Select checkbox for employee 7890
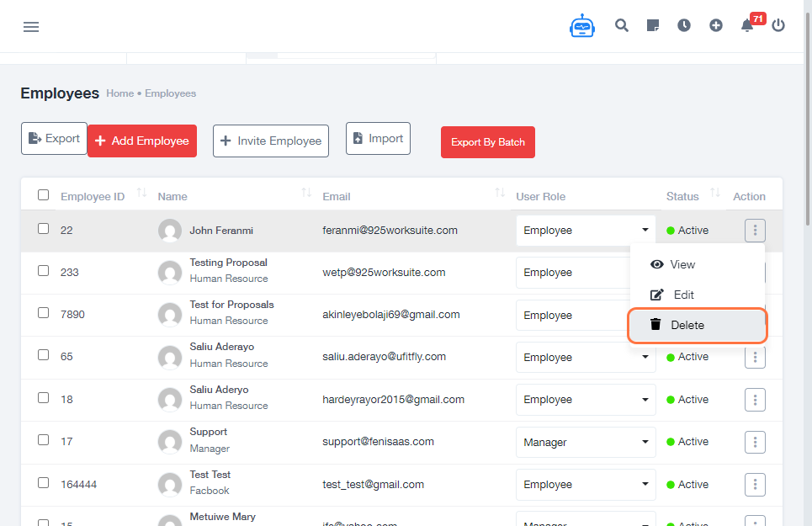 click(x=44, y=313)
